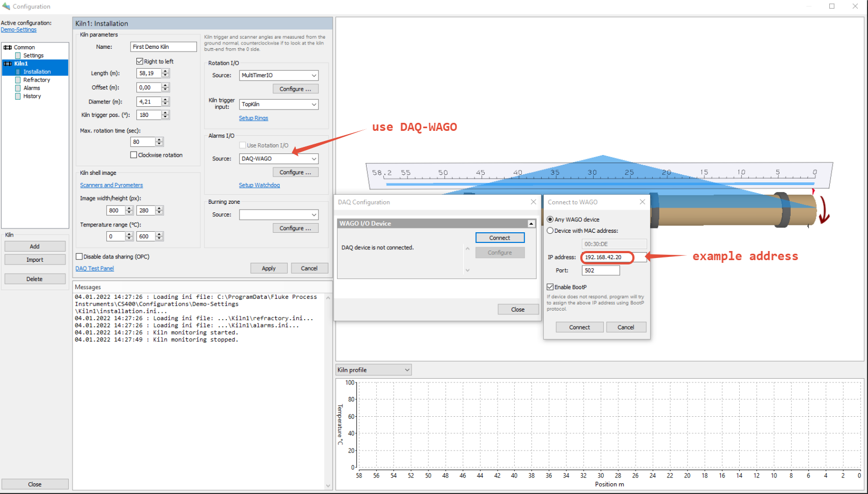Screen dimensions: 868x494
Task: Click Add kiln button
Action: (35, 246)
